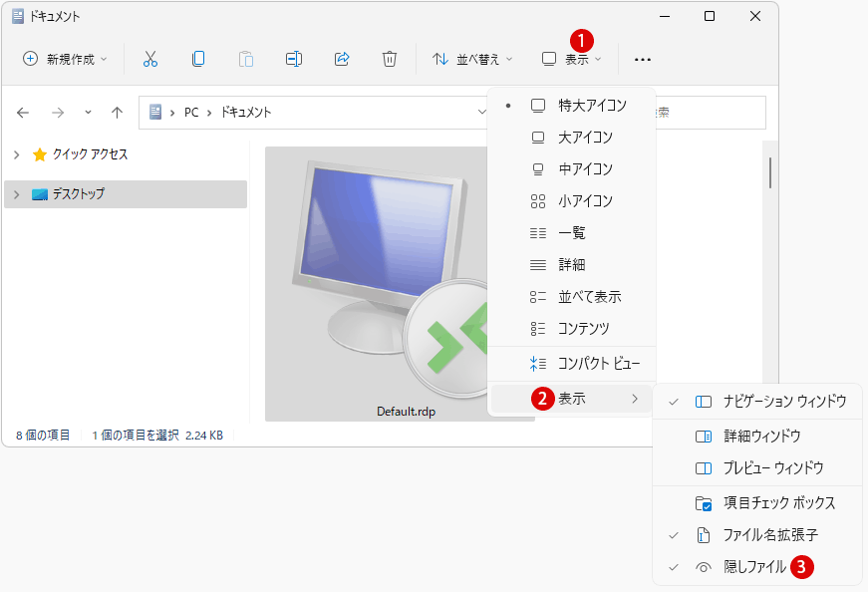
Task: Click ドキュメント in the address path
Action: (x=246, y=113)
